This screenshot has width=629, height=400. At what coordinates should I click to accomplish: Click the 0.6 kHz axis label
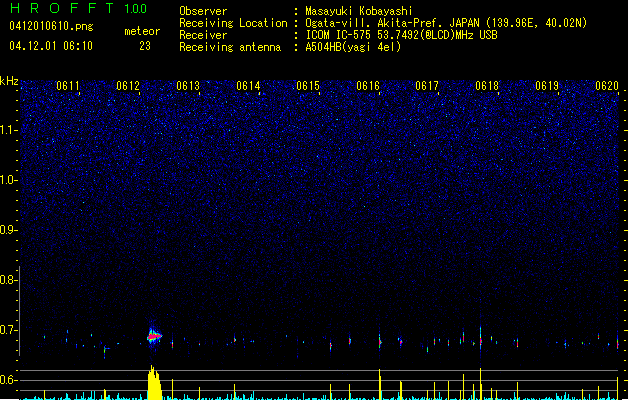[8, 380]
